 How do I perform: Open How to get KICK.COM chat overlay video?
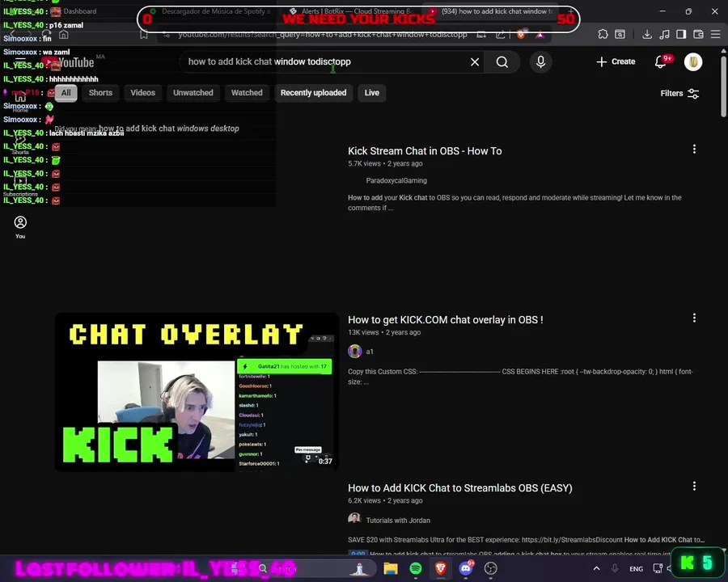coord(445,320)
